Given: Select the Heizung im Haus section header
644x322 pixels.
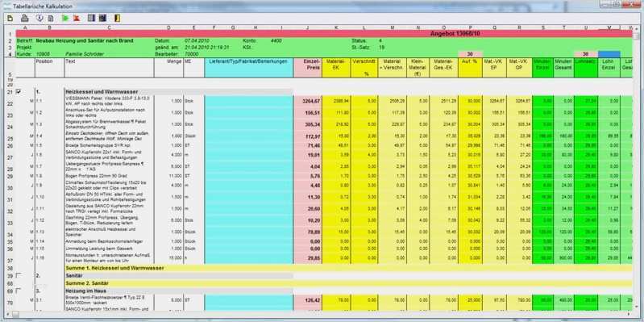Looking at the screenshot, I should point(179,291).
